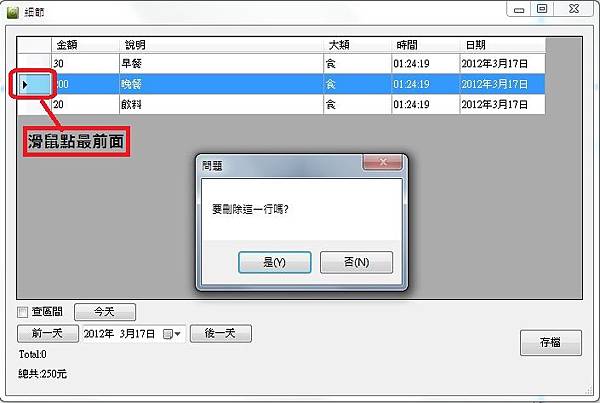This screenshot has width=600, height=403.
Task: Select the row header of the 早餐 row
Action: pos(34,64)
